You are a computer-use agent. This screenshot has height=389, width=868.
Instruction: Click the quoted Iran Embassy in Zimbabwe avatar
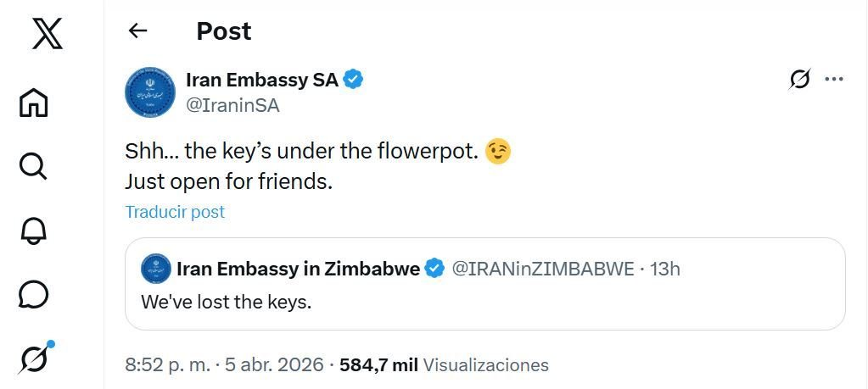[154, 269]
